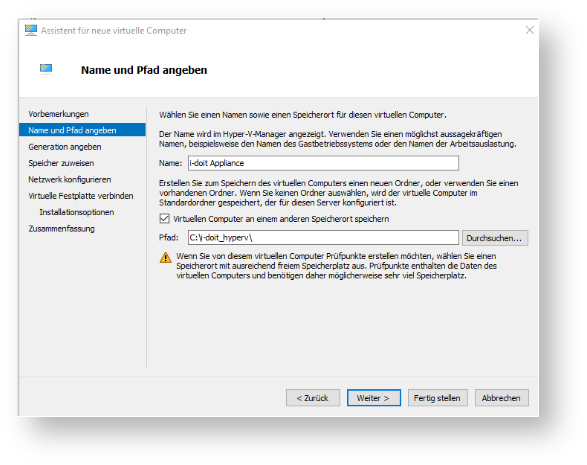Open the Vorbemerkungen step
Image resolution: width=587 pixels, height=465 pixels.
[x=58, y=114]
